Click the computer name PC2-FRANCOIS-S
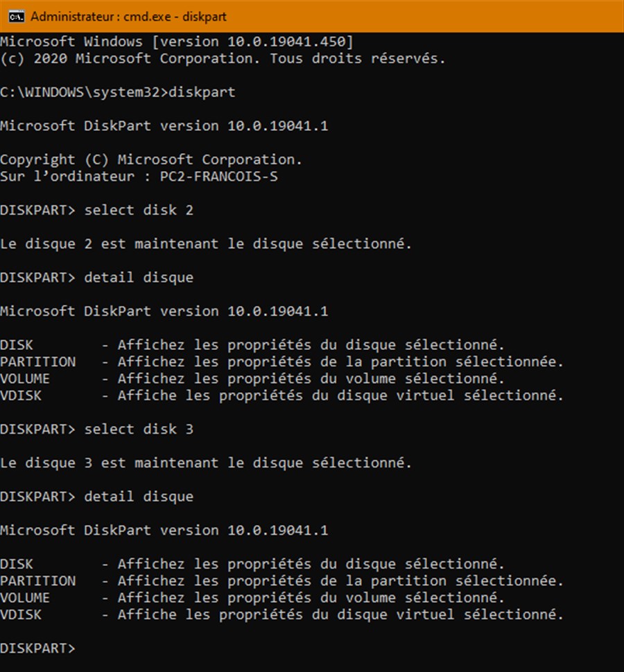This screenshot has width=624, height=672. click(218, 176)
